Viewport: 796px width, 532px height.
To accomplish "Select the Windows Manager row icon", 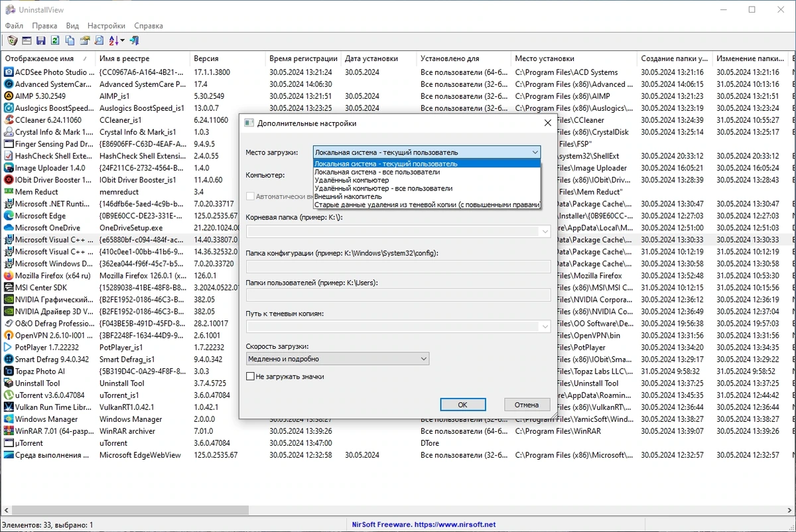I will tap(9, 419).
